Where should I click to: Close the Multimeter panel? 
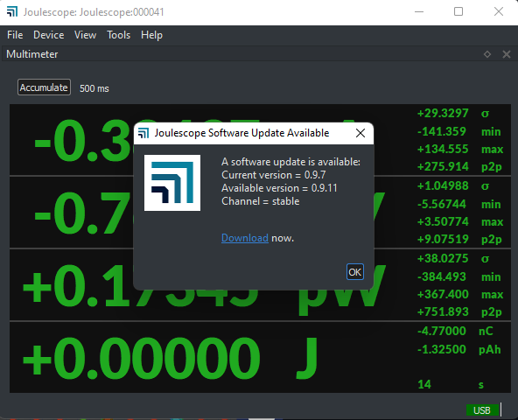tap(507, 54)
